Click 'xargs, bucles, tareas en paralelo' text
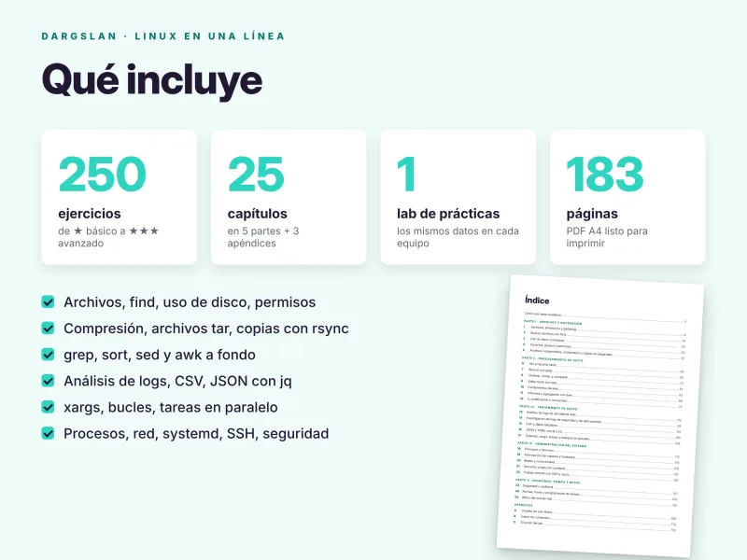The image size is (747, 560). 171,407
